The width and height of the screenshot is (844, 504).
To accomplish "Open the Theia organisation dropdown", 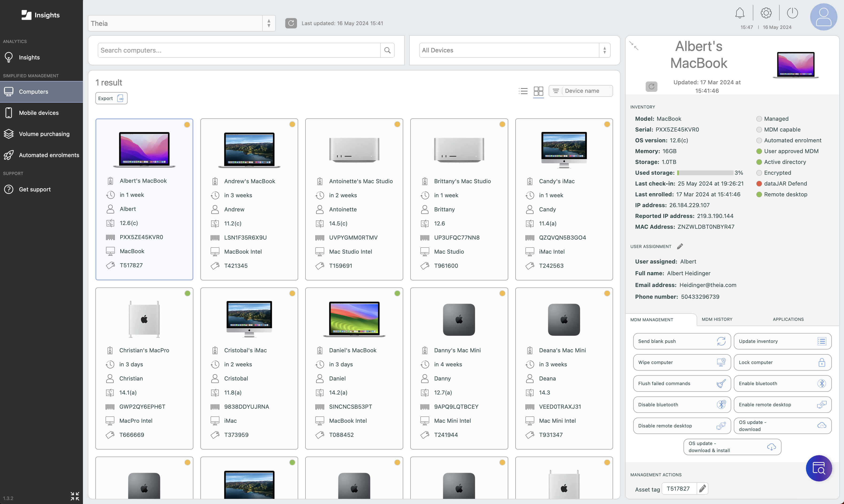I will pyautogui.click(x=181, y=23).
